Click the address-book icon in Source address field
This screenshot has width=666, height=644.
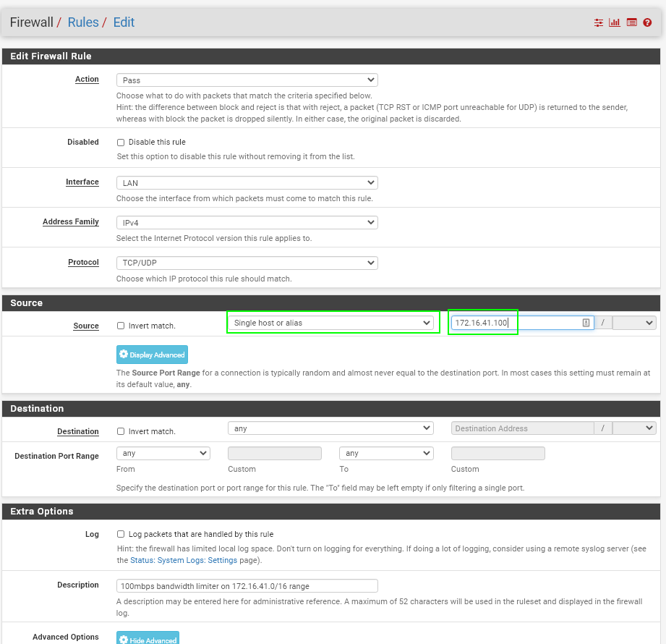(586, 323)
